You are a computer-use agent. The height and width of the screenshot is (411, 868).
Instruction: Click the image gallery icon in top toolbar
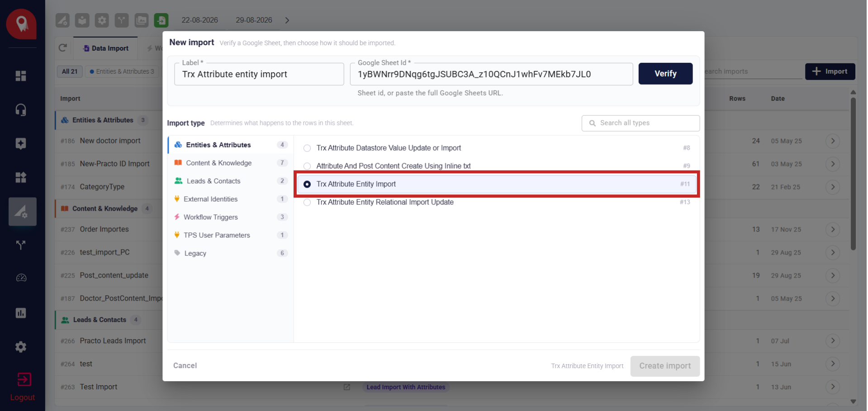point(142,20)
